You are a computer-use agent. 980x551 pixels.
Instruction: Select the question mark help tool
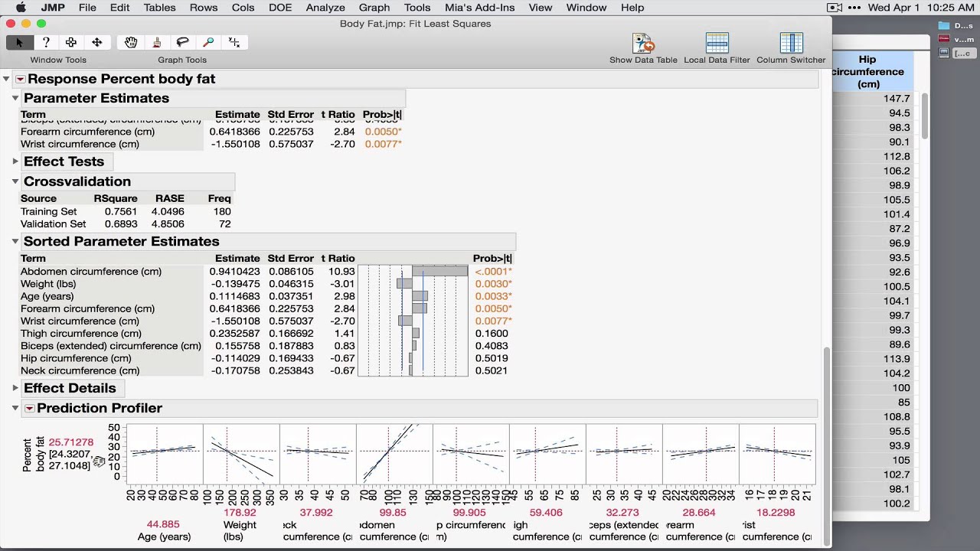[46, 42]
